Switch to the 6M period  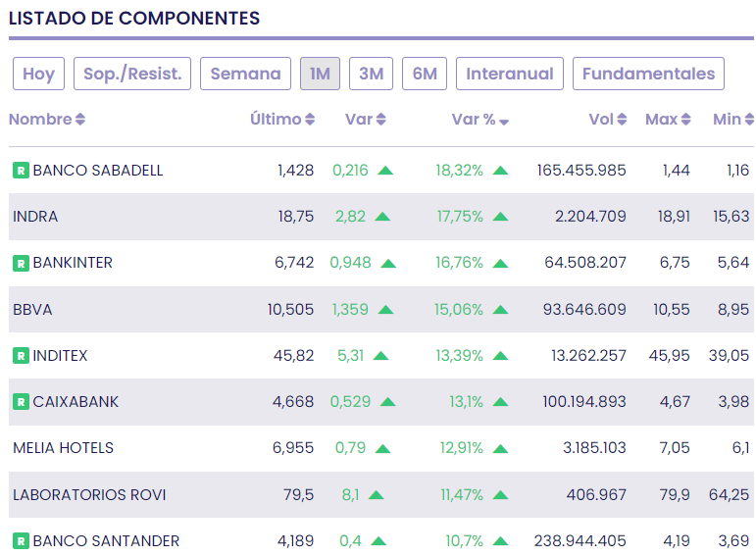[x=425, y=74]
